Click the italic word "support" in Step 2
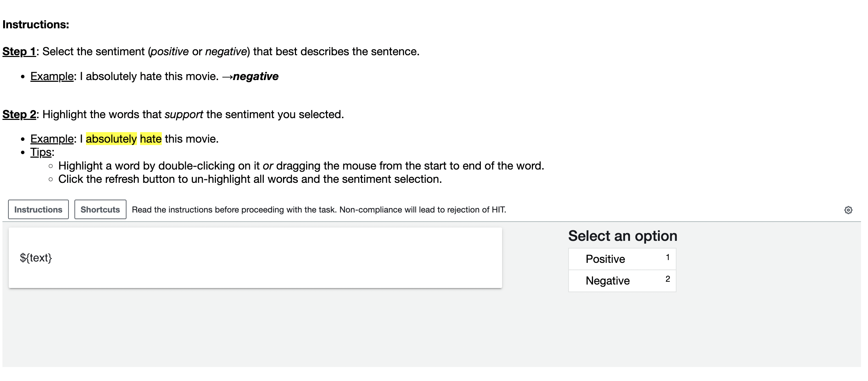The image size is (868, 381). (183, 115)
